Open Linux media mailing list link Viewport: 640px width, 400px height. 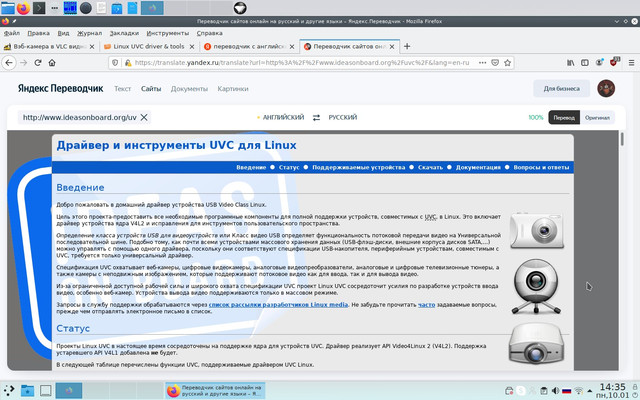pyautogui.click(x=278, y=304)
